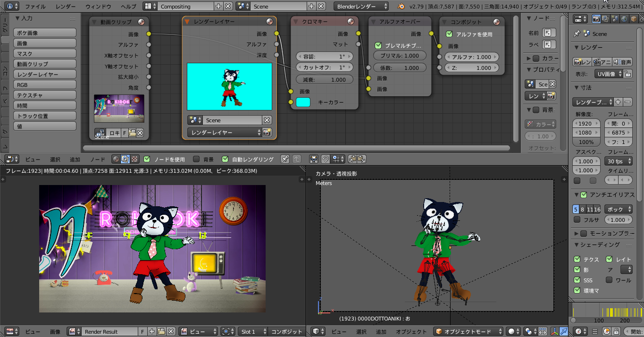
Task: Open the Object properties cube icon
Action: [x=633, y=19]
